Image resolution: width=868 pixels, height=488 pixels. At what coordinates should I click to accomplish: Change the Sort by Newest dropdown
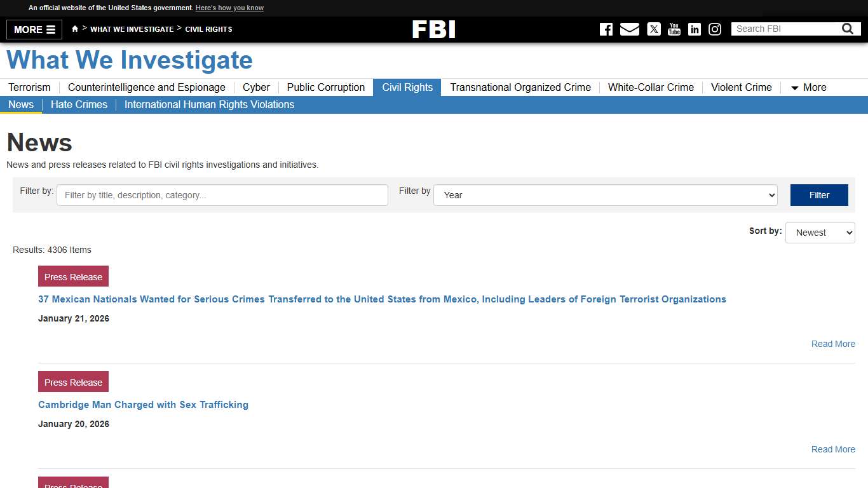click(820, 233)
